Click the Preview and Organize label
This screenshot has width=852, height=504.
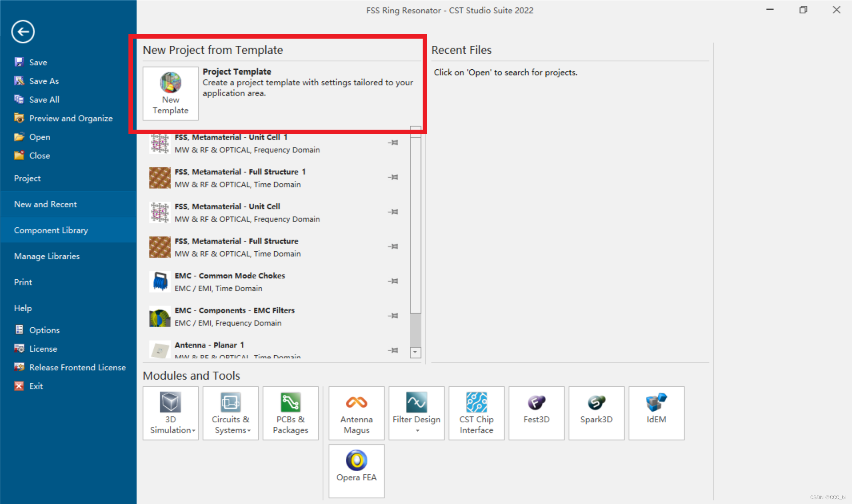(71, 118)
